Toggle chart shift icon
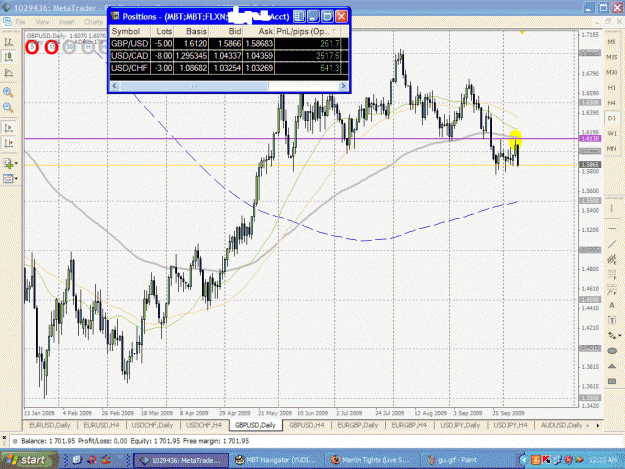 [8, 143]
